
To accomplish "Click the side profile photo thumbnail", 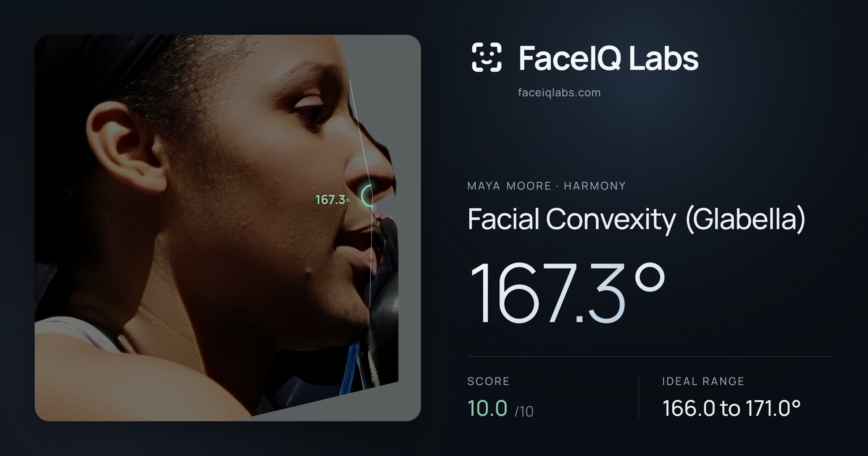I will pyautogui.click(x=228, y=228).
